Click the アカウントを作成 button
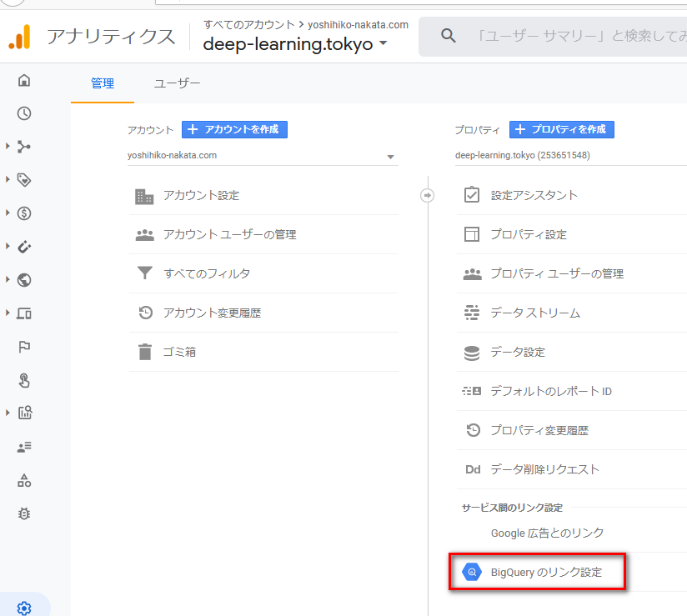Screen dimensions: 687x616 click(x=234, y=130)
